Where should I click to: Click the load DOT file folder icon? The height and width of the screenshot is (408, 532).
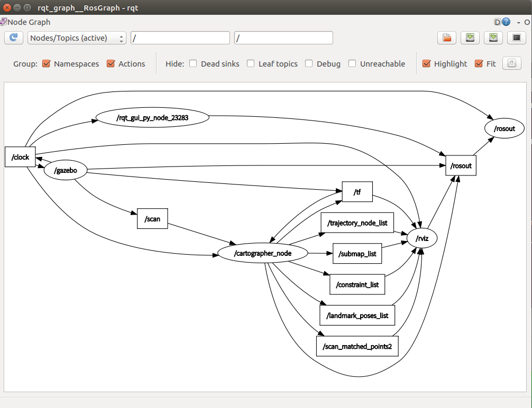(x=447, y=38)
